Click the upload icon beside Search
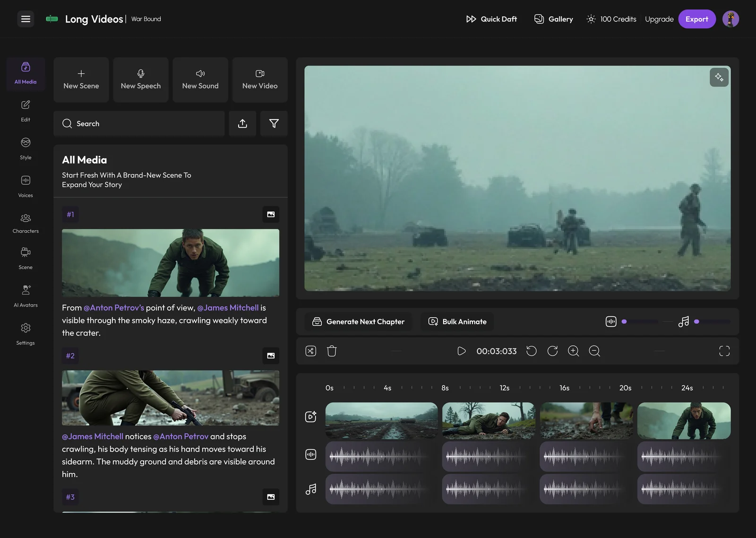The width and height of the screenshot is (756, 538). coord(242,123)
